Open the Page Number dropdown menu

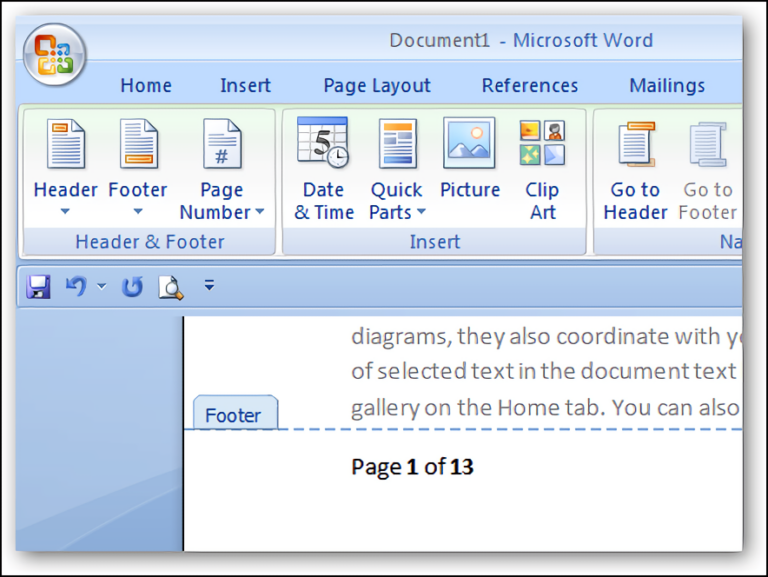pyautogui.click(x=222, y=201)
